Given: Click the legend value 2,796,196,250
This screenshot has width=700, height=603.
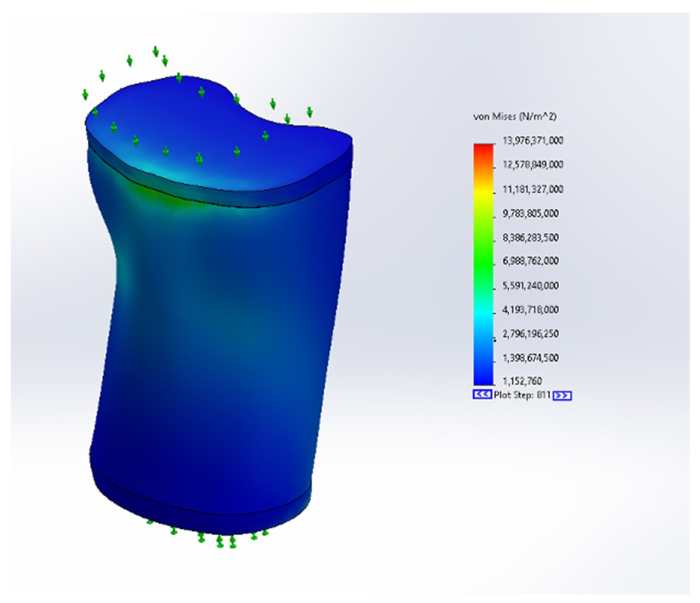Looking at the screenshot, I should [x=530, y=334].
